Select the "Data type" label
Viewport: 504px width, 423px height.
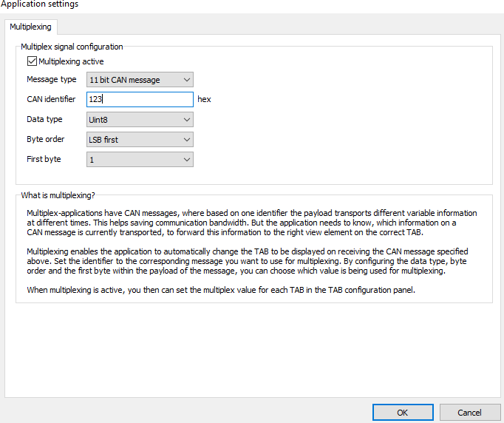(x=44, y=119)
